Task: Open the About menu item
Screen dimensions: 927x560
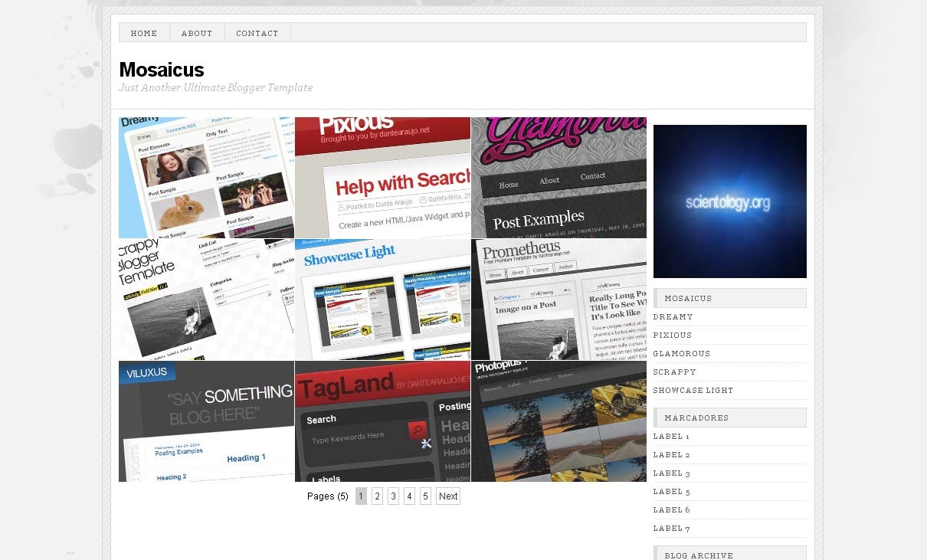Action: (197, 33)
